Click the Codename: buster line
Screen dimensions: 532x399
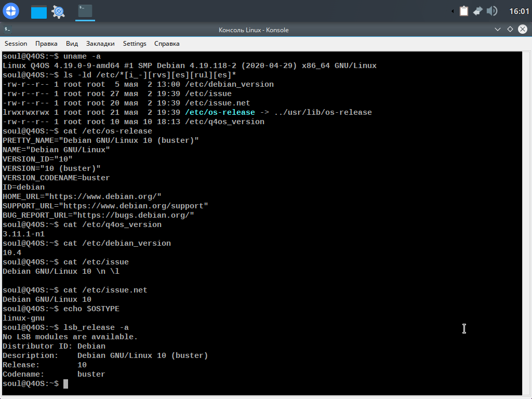click(54, 374)
